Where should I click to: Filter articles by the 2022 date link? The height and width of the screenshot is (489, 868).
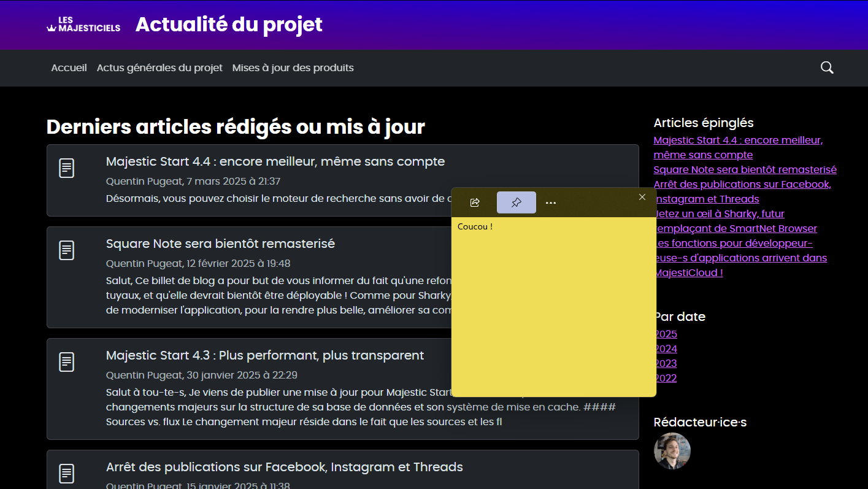pyautogui.click(x=666, y=378)
